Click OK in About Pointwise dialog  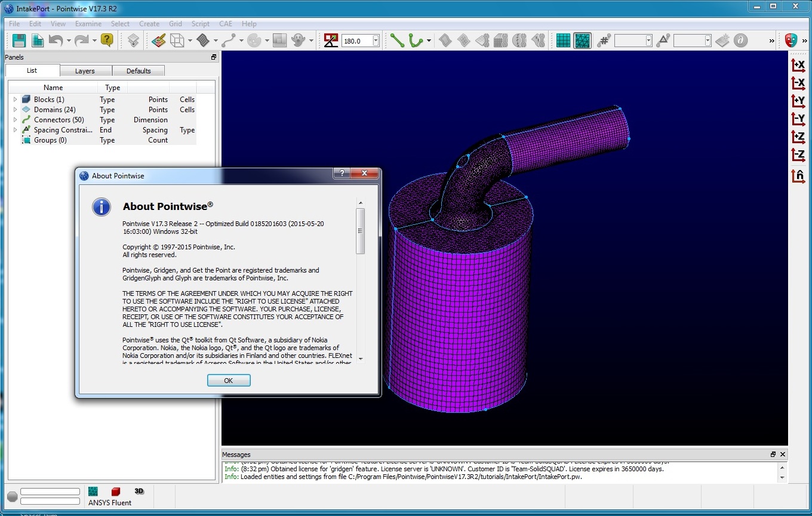pyautogui.click(x=229, y=381)
